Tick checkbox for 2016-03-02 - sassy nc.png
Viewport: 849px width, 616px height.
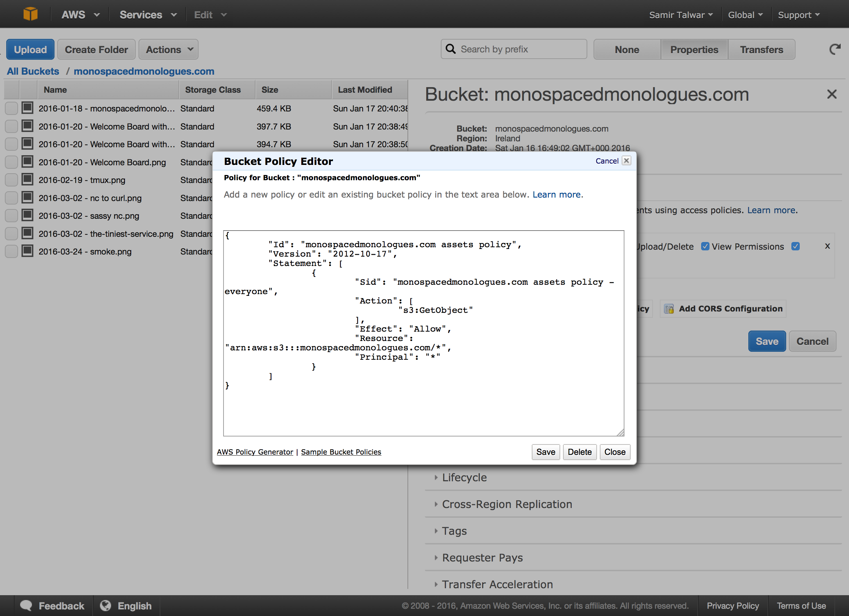11,216
